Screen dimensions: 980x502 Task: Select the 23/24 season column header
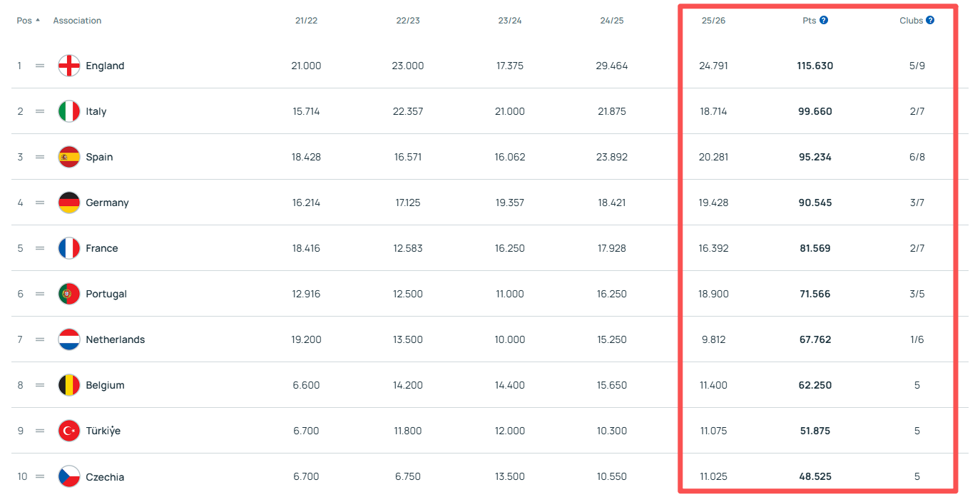509,21
